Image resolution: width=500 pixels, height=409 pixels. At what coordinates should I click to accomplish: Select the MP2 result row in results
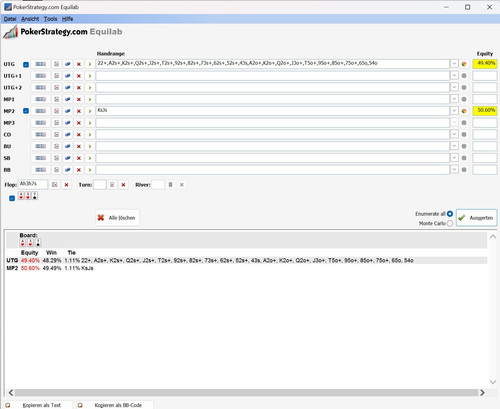(246, 268)
